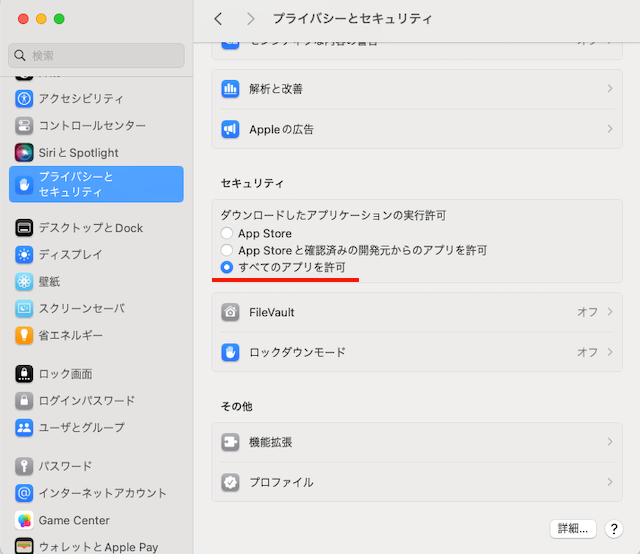The image size is (640, 554).
Task: Open ディスプレイ settings icon
Action: click(x=24, y=255)
